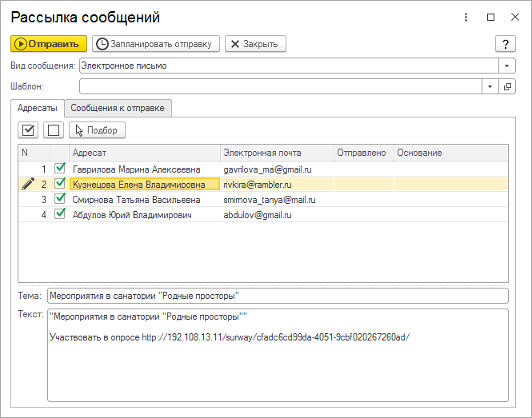
Task: Expand the Вид сообщения dropdown
Action: 507,66
